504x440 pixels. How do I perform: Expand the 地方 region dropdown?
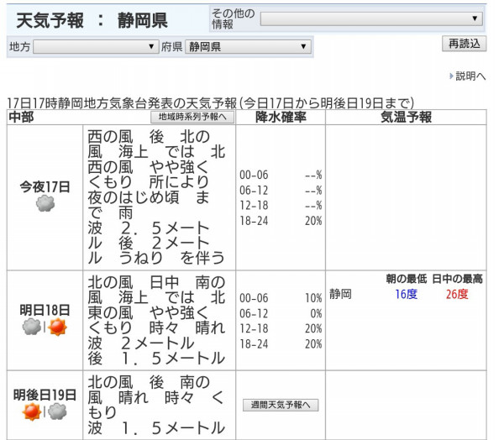click(x=95, y=47)
